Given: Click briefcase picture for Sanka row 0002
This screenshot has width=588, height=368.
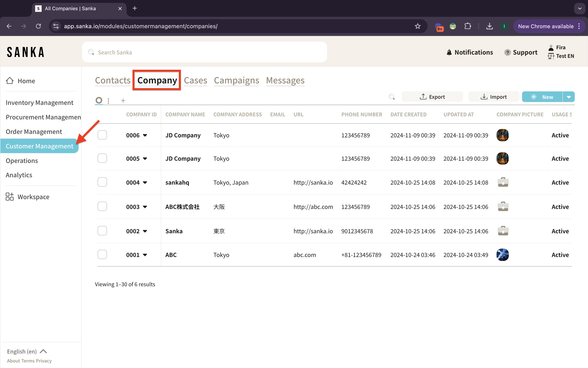Looking at the screenshot, I should click(x=503, y=231).
